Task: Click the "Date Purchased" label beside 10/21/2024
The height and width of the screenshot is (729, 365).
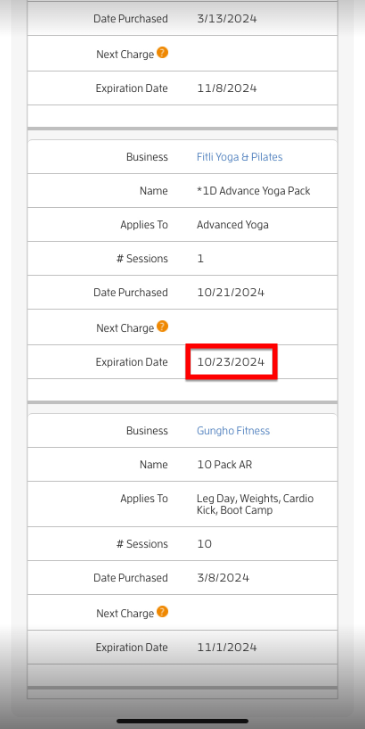Action: click(131, 292)
